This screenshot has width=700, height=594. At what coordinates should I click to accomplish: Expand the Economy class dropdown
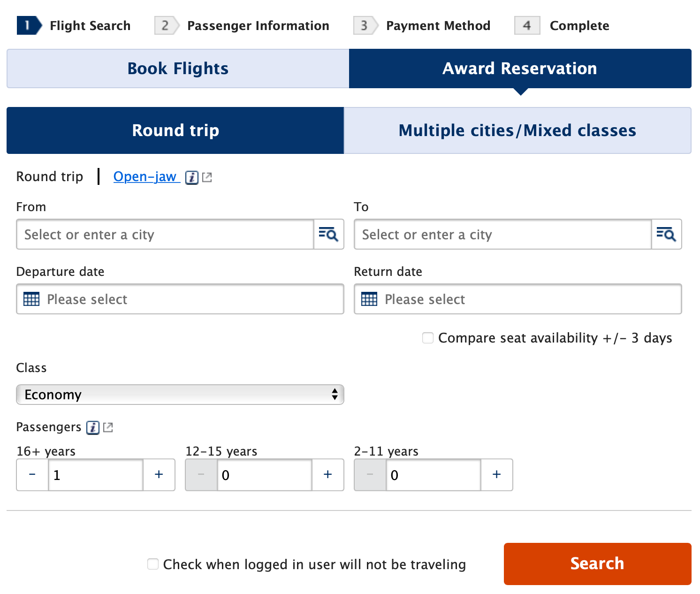point(180,395)
